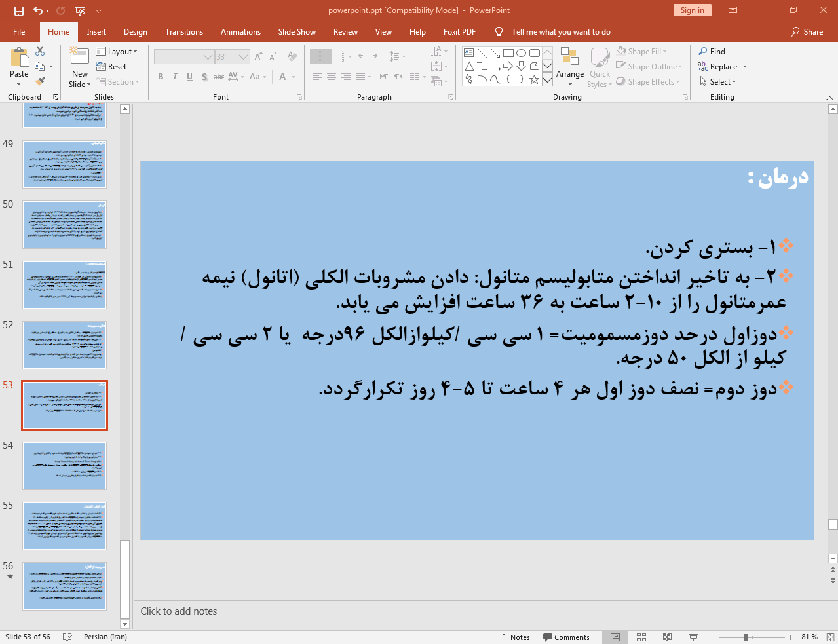This screenshot has height=644, width=838.
Task: Zoom in with the plus button
Action: 791,637
